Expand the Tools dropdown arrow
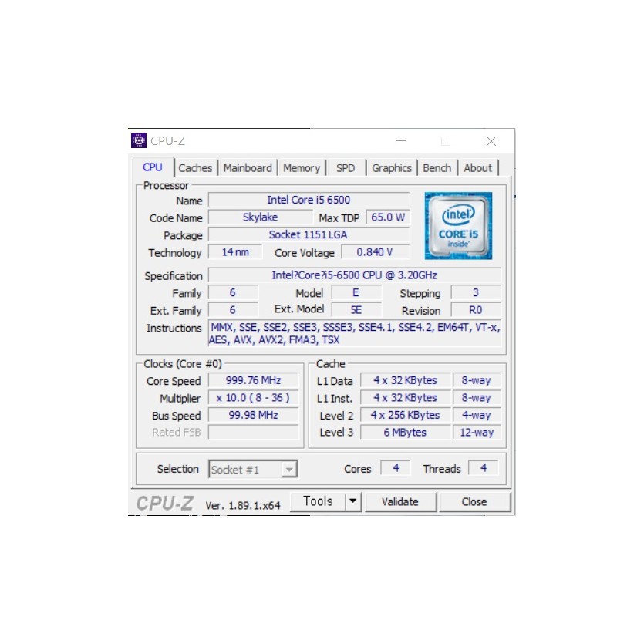Viewport: 644px width, 644px height. (x=352, y=501)
